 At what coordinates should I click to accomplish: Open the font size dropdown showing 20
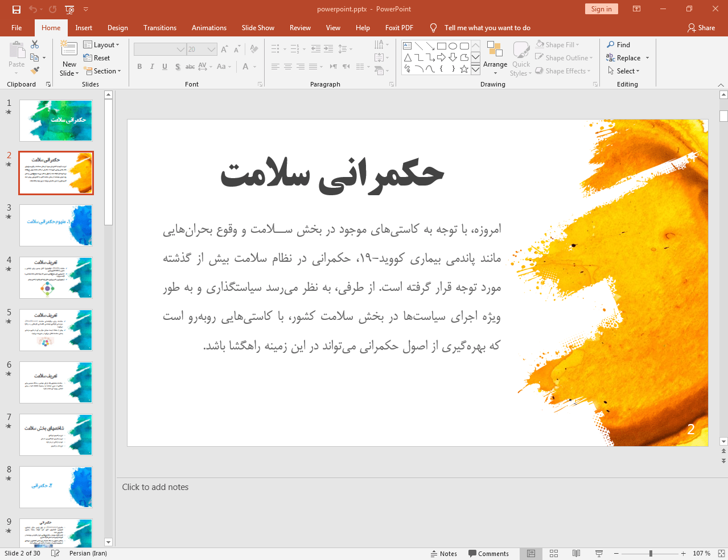click(212, 50)
